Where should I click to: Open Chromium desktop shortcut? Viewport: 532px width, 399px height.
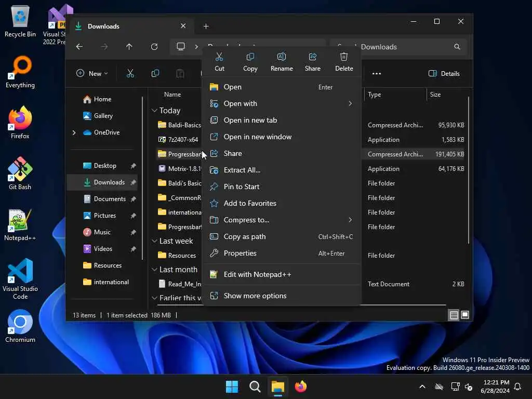(x=20, y=326)
